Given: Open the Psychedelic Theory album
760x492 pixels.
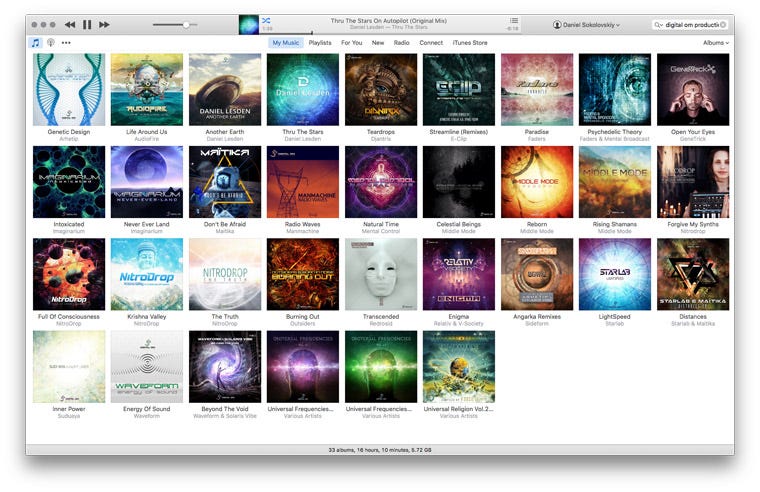Looking at the screenshot, I should click(x=615, y=90).
